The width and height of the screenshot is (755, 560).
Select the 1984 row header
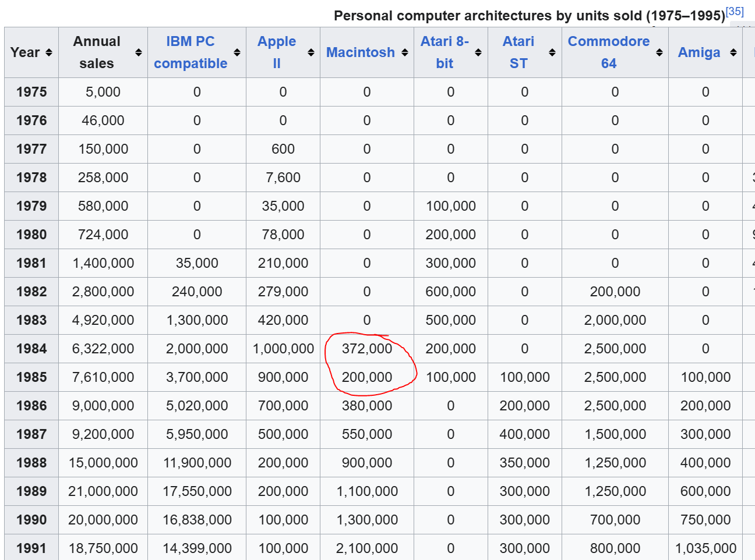(x=31, y=349)
